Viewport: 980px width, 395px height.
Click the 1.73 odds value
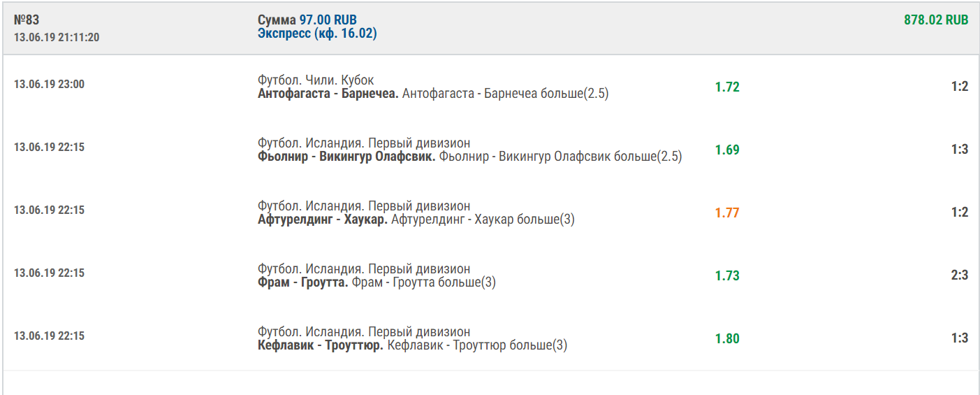tap(726, 276)
